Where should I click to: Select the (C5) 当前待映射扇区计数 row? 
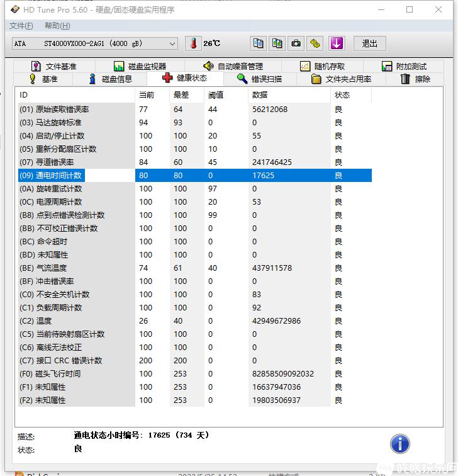[x=195, y=334]
